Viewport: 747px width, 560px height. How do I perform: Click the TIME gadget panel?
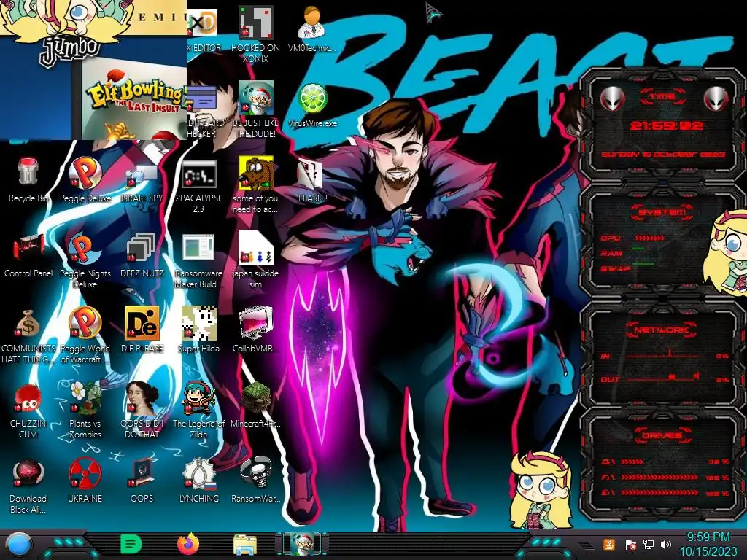(x=662, y=125)
